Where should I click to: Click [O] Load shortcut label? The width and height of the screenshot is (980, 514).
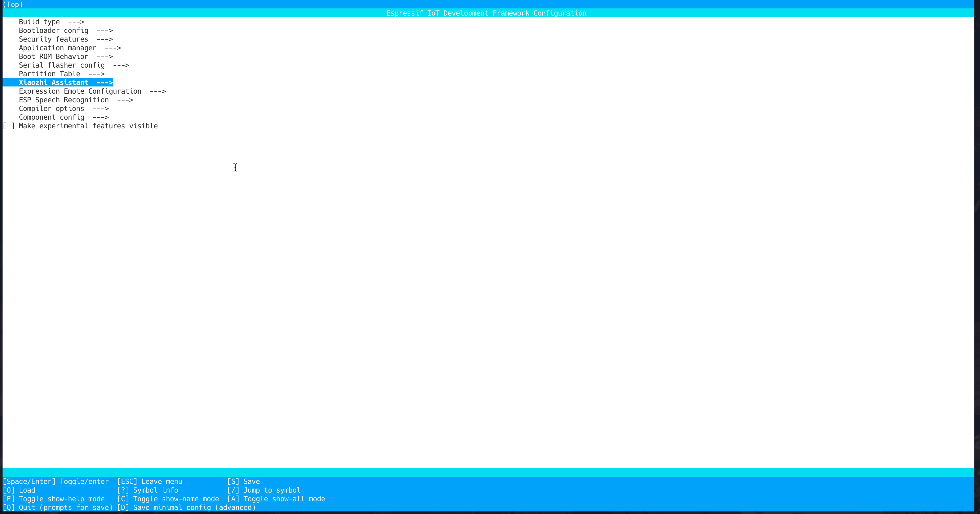click(x=19, y=491)
